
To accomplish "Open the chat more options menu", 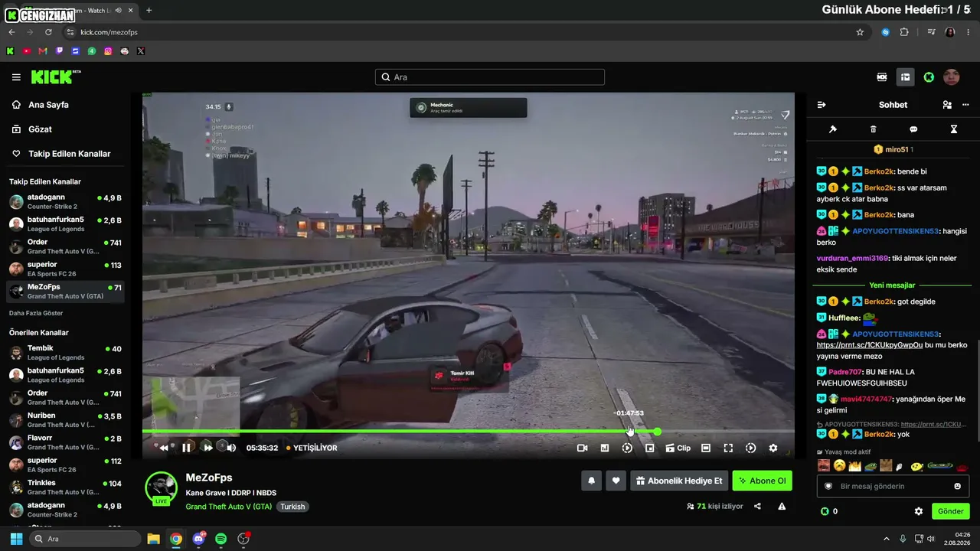I will point(965,105).
